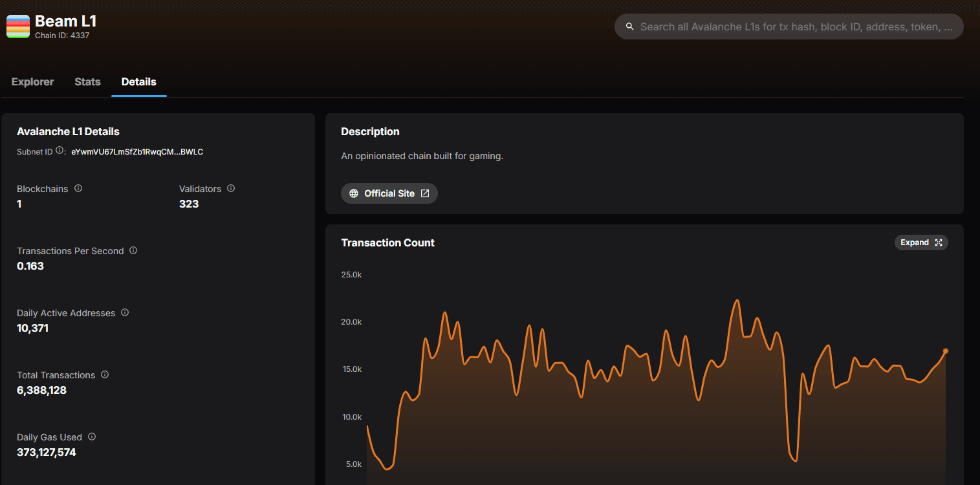The image size is (980, 485).
Task: Click the 15.0k axis label
Action: [x=351, y=369]
